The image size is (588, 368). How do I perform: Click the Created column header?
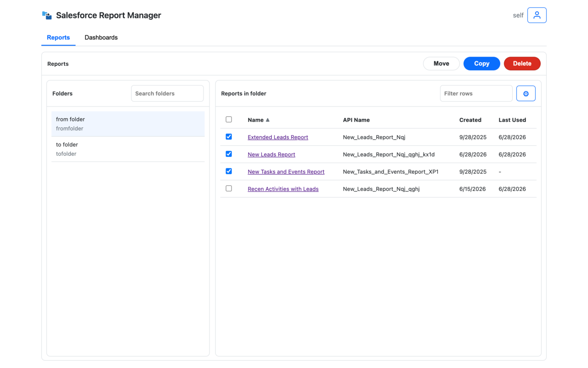470,120
